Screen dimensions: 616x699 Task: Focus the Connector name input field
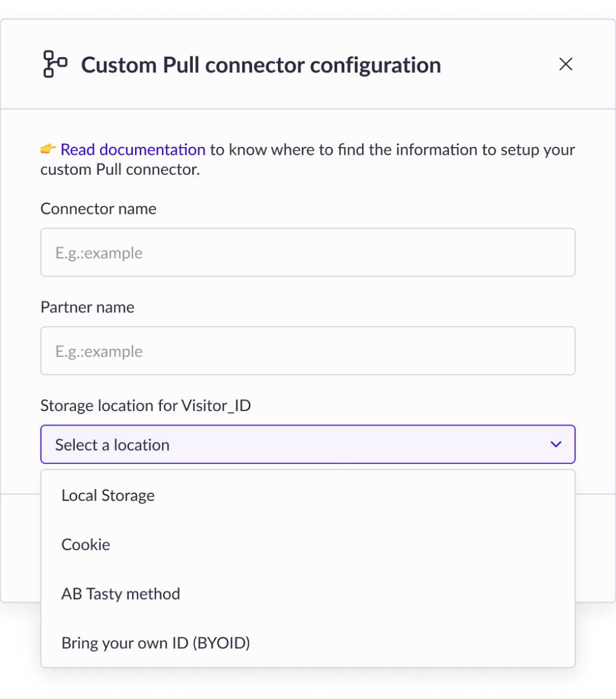[x=307, y=252]
